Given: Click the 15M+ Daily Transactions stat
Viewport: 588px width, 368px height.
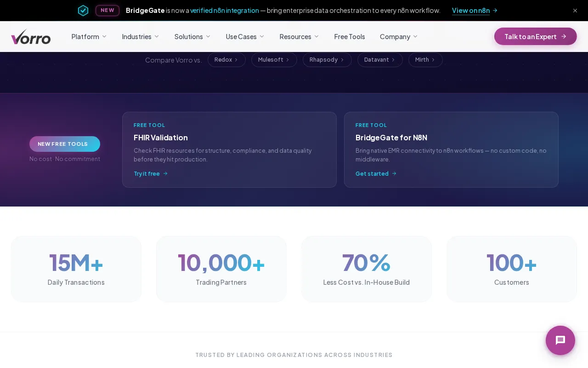Looking at the screenshot, I should [x=76, y=269].
